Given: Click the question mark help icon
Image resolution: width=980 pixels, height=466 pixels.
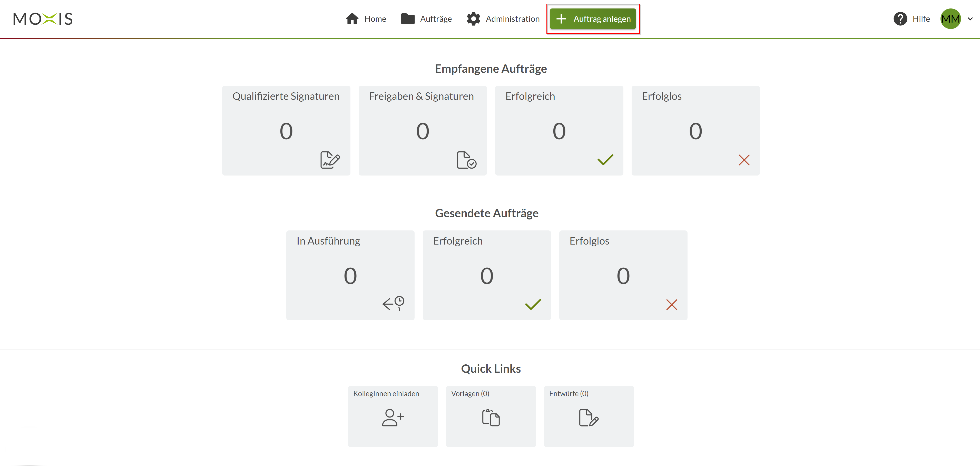Looking at the screenshot, I should click(900, 18).
